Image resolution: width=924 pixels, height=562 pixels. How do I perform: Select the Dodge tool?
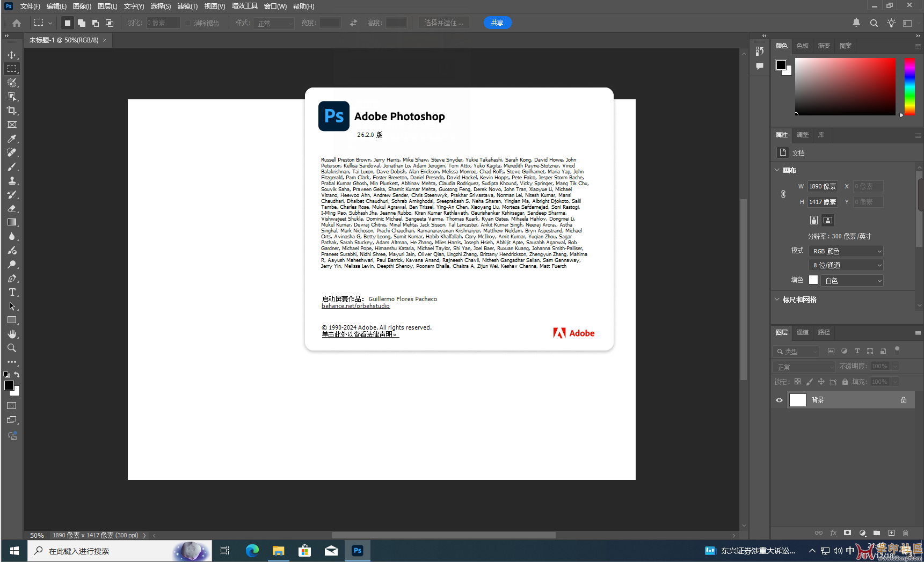pos(12,264)
